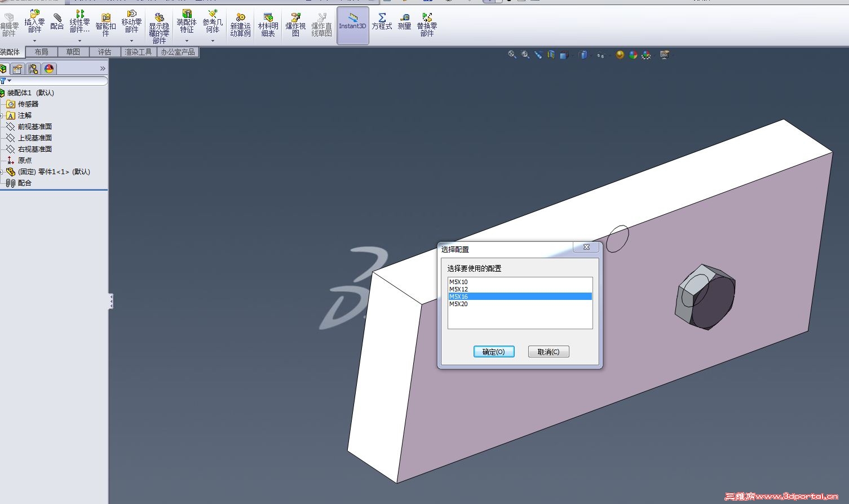Expand the (固定) 零件1<1> tree node
849x504 pixels.
[x=2, y=172]
